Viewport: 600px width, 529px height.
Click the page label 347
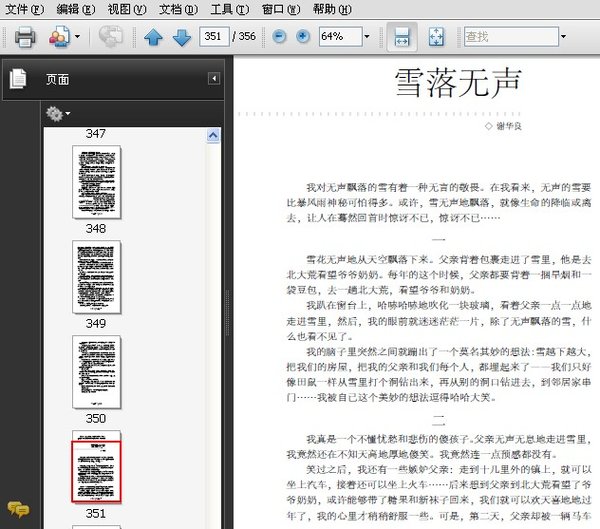click(96, 134)
